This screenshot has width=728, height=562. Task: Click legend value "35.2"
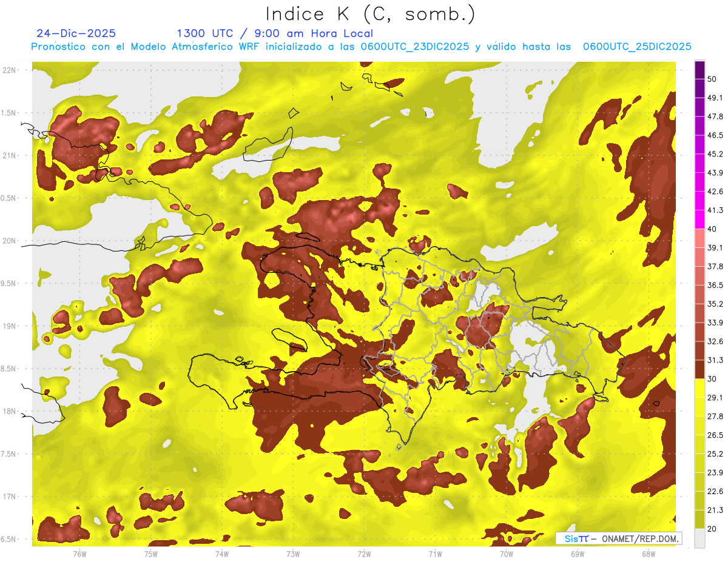point(715,304)
